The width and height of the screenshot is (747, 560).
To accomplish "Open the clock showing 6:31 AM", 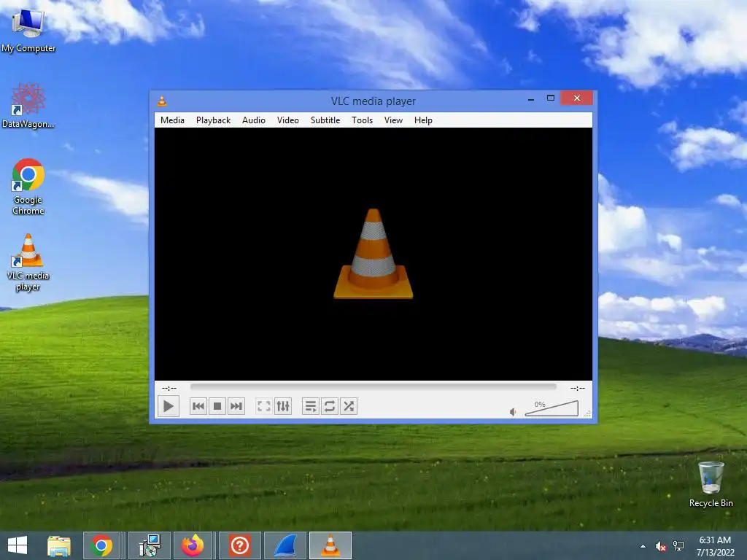I will 715,545.
